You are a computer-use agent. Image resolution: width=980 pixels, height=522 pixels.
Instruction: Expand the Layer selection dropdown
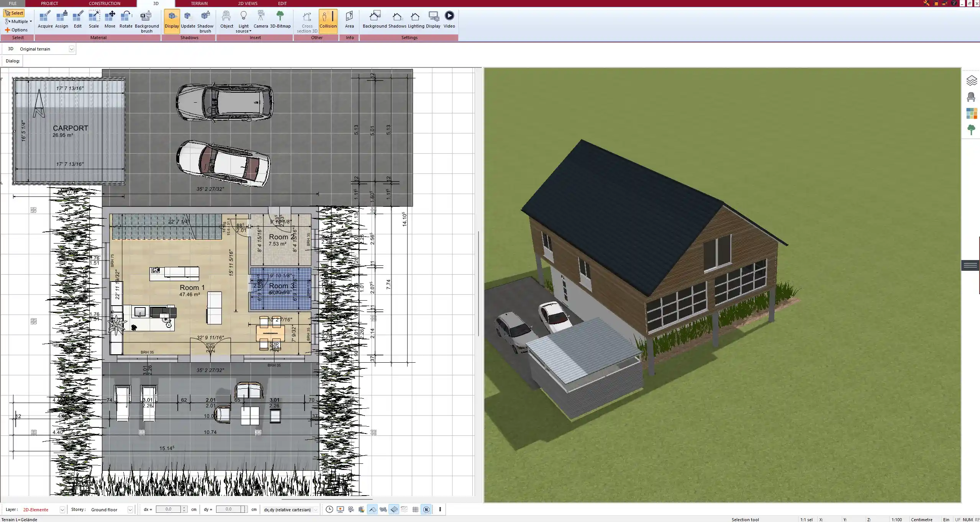coord(62,509)
